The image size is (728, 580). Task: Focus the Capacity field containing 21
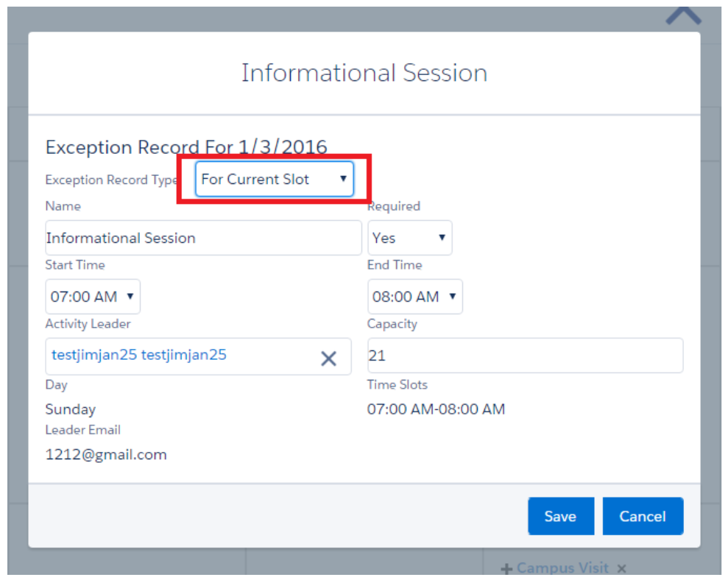(x=524, y=356)
